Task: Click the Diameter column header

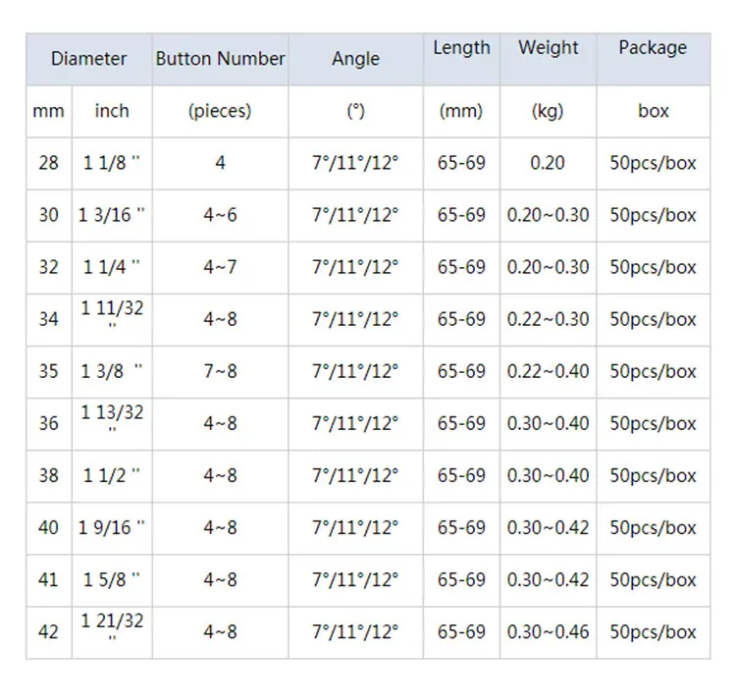Action: point(88,59)
